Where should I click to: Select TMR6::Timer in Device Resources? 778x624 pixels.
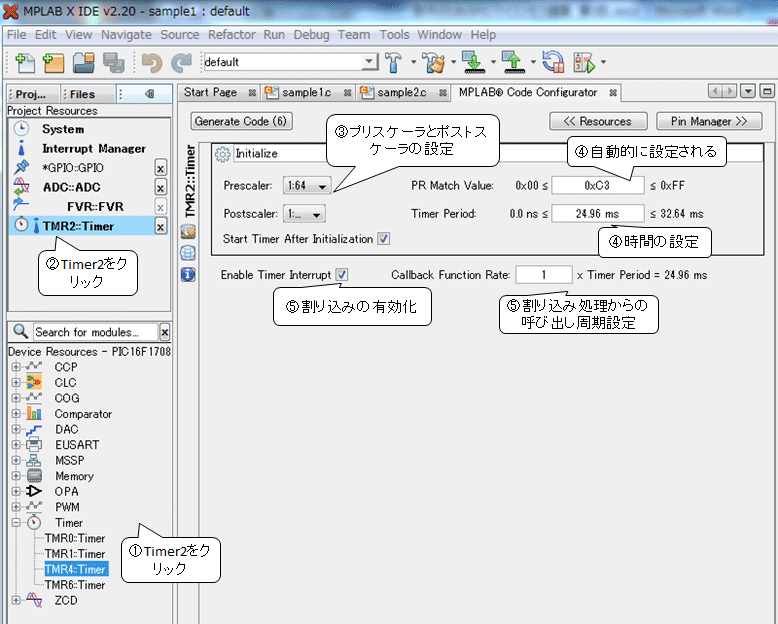coord(75,585)
